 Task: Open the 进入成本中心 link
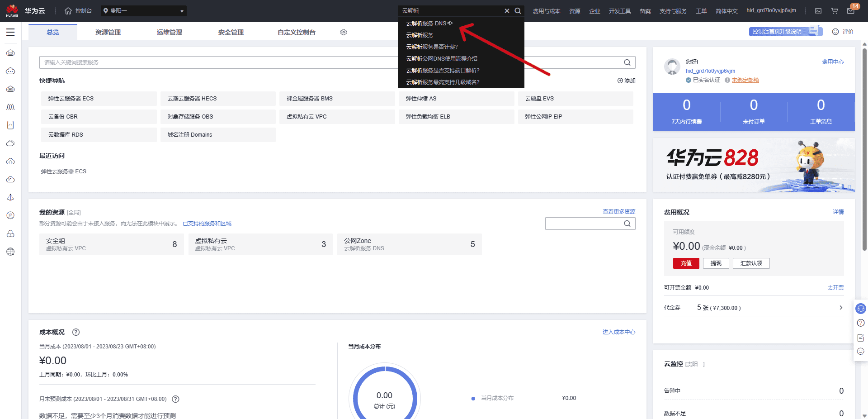click(x=619, y=332)
